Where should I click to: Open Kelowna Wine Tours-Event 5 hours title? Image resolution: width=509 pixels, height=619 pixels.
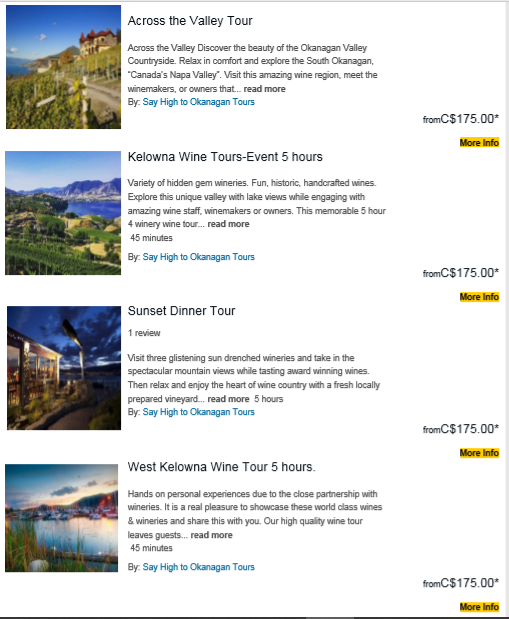point(225,157)
